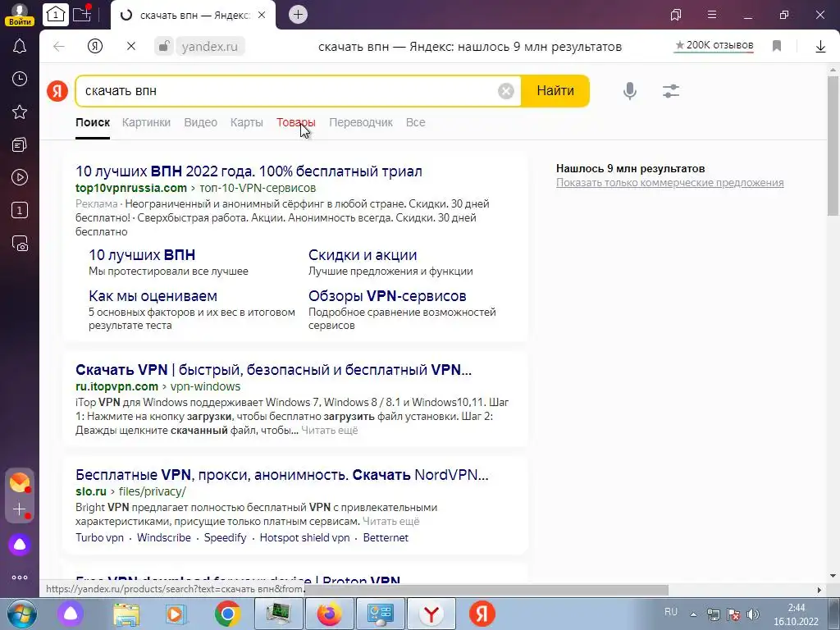This screenshot has width=840, height=630.
Task: Open 10 лучших ВПН 2022 года result
Action: pos(249,171)
